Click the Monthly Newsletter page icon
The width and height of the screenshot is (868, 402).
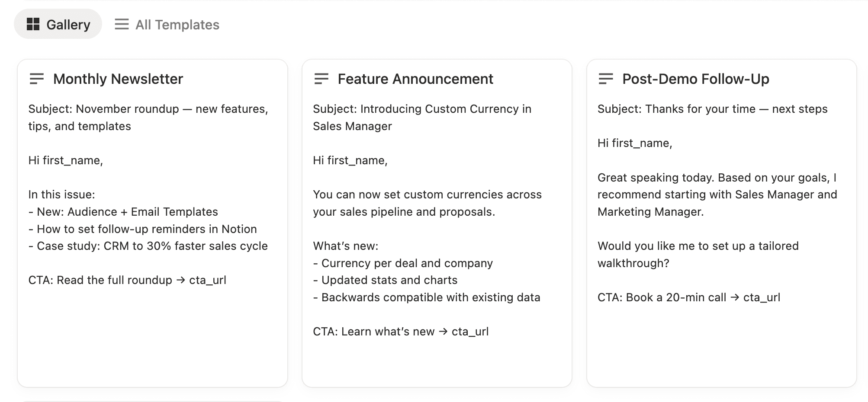click(37, 79)
